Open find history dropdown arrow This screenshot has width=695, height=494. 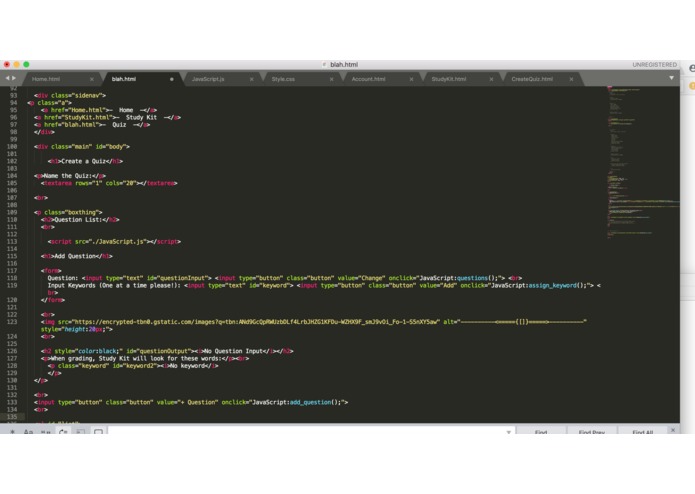coord(508,432)
